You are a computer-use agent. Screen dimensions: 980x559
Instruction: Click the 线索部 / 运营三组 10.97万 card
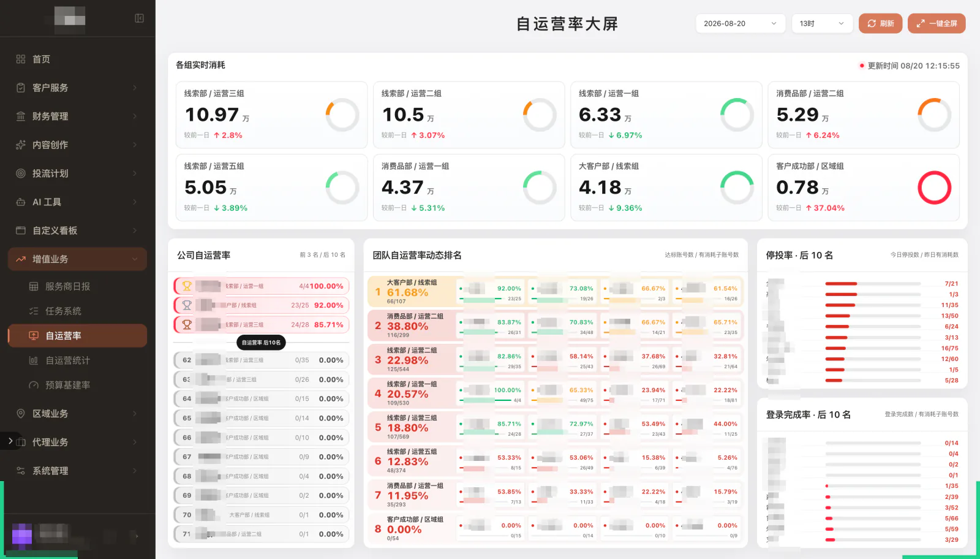click(271, 115)
